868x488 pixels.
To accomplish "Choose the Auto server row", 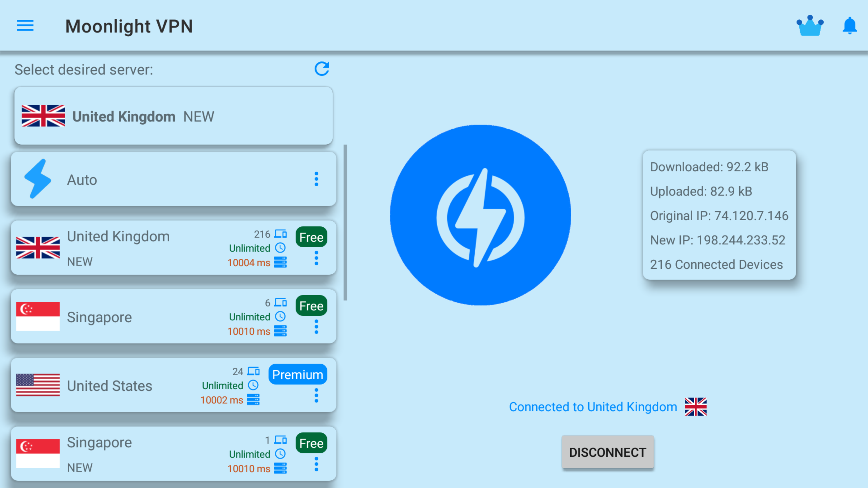I will [x=174, y=179].
